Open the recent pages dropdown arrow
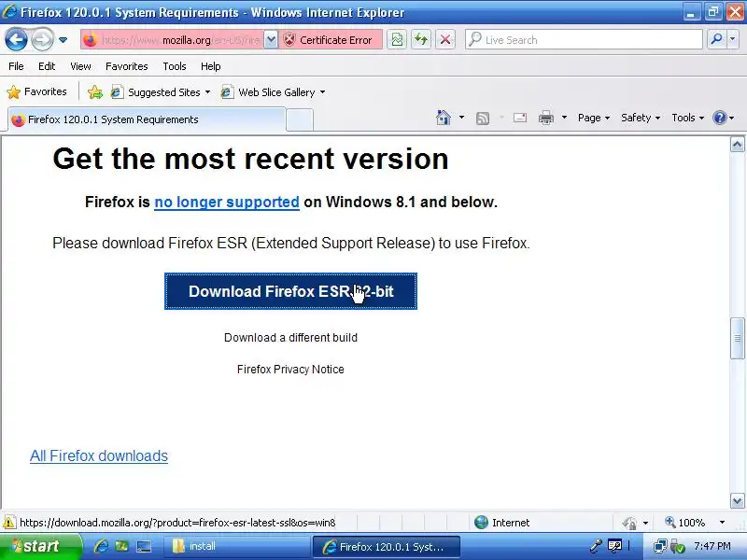 coord(63,40)
